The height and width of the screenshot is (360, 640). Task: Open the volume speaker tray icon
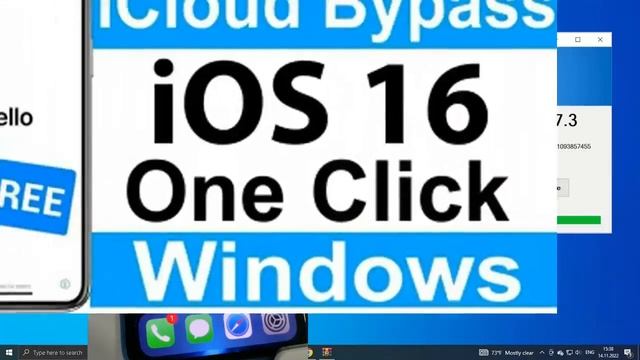[578, 353]
